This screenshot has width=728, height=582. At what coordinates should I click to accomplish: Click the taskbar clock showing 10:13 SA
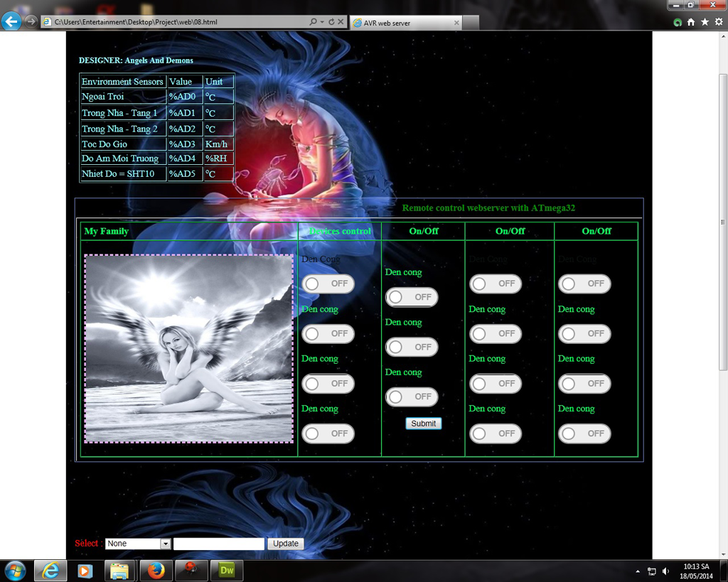click(696, 571)
